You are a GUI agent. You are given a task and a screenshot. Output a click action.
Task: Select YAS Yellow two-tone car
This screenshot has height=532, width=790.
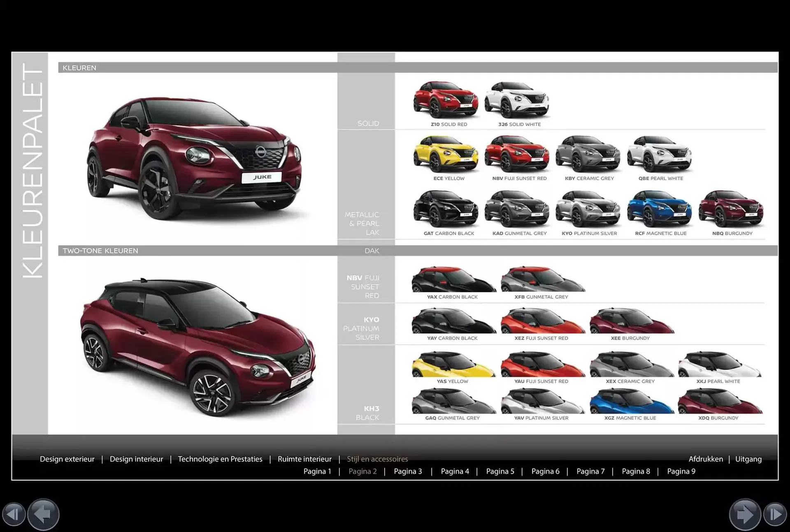point(453,365)
